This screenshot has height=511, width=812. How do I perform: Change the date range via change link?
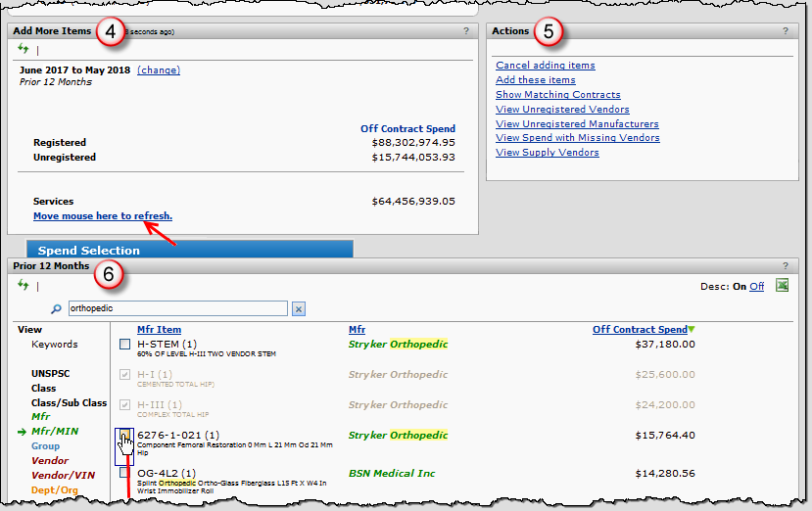(x=158, y=70)
